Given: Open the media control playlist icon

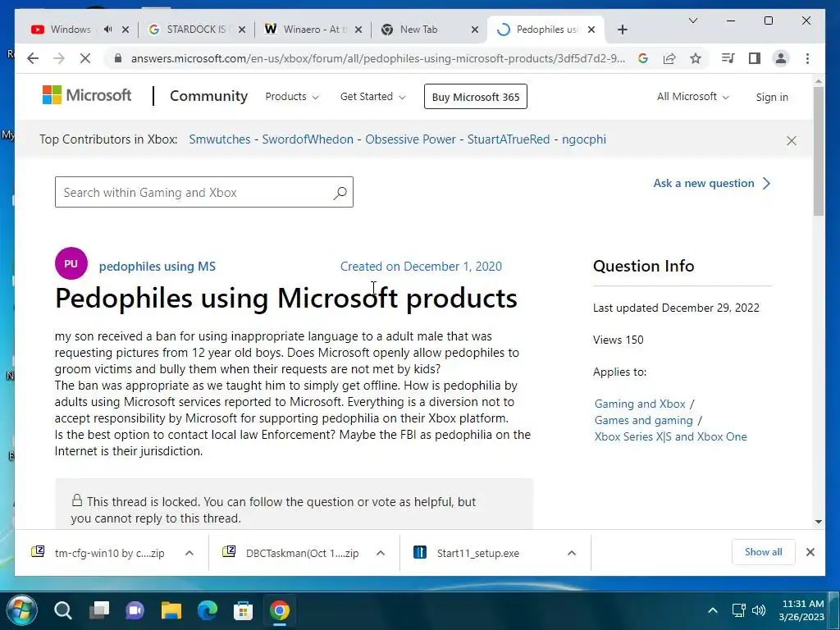Looking at the screenshot, I should click(x=728, y=58).
